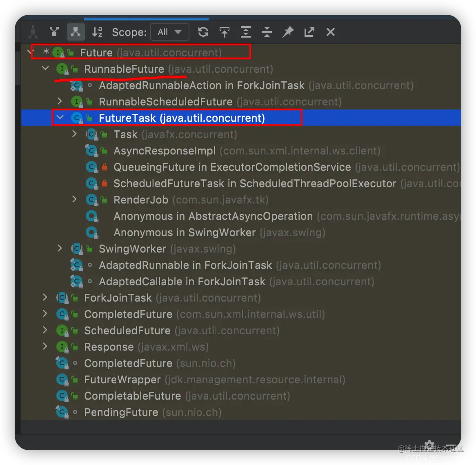Expand the ForkJoinTask node
The width and height of the screenshot is (476, 465).
point(45,297)
